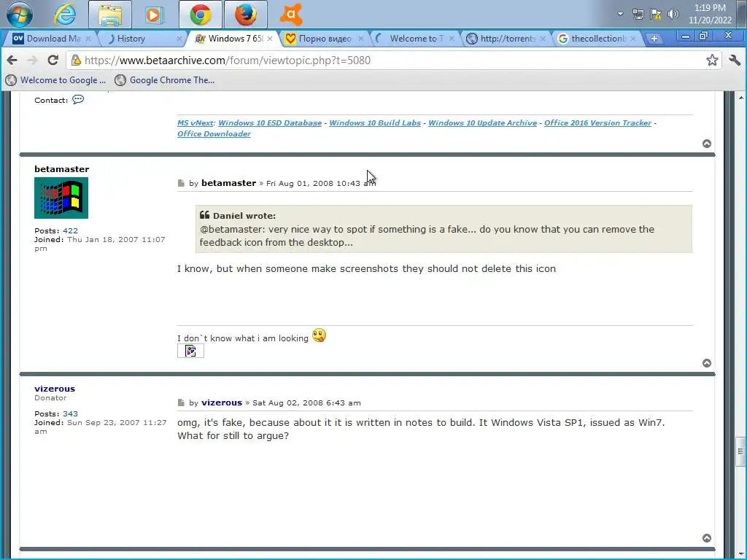The image size is (747, 560).
Task: Reload the page with refresh icon
Action: [53, 60]
